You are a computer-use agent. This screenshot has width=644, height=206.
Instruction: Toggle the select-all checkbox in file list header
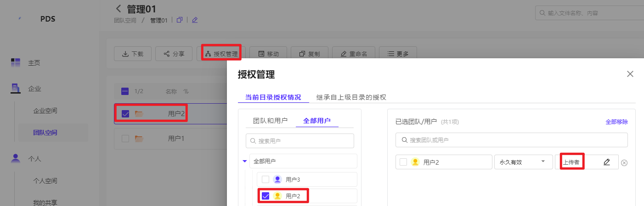[x=125, y=91]
